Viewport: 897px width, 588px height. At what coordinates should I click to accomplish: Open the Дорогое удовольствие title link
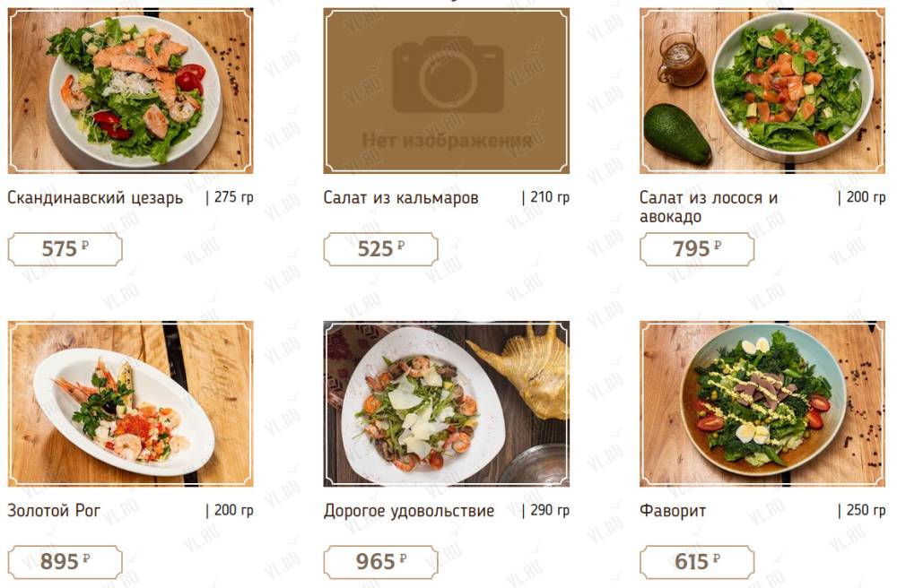(x=408, y=510)
